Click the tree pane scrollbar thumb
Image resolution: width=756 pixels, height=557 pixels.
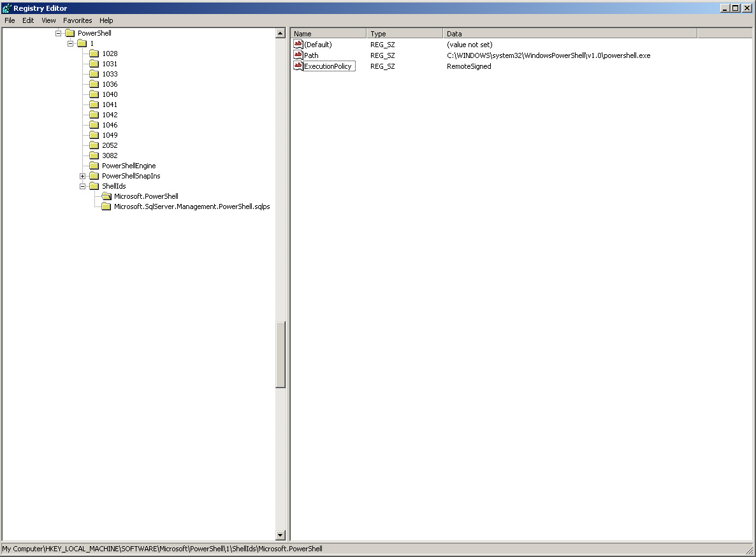click(280, 354)
